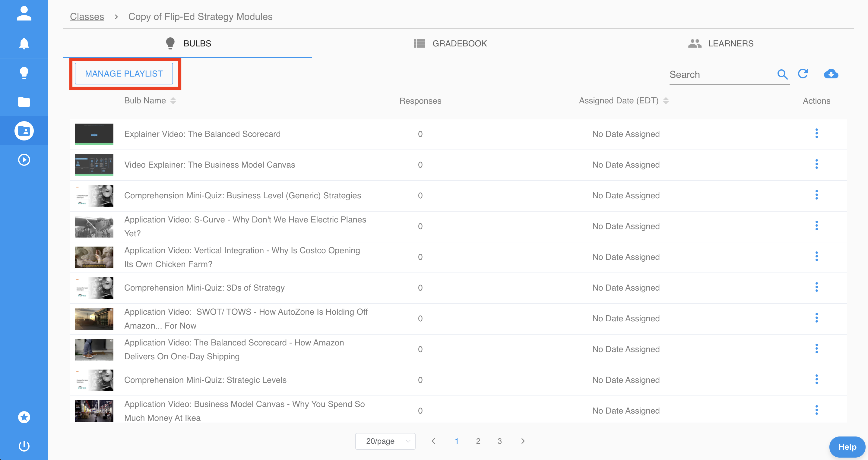Screen dimensions: 868x460
Task: Open actions menu for Balanced Scorecard explainer
Action: point(816,134)
